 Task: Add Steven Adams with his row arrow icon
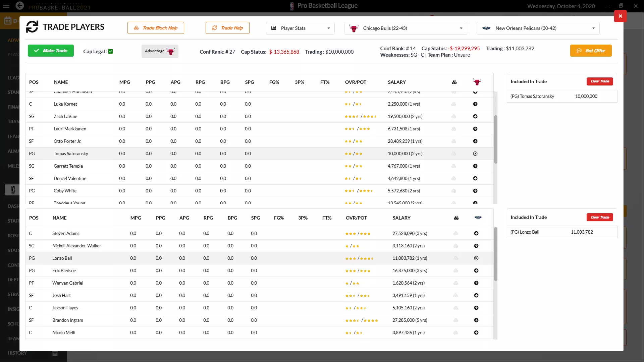click(x=476, y=233)
